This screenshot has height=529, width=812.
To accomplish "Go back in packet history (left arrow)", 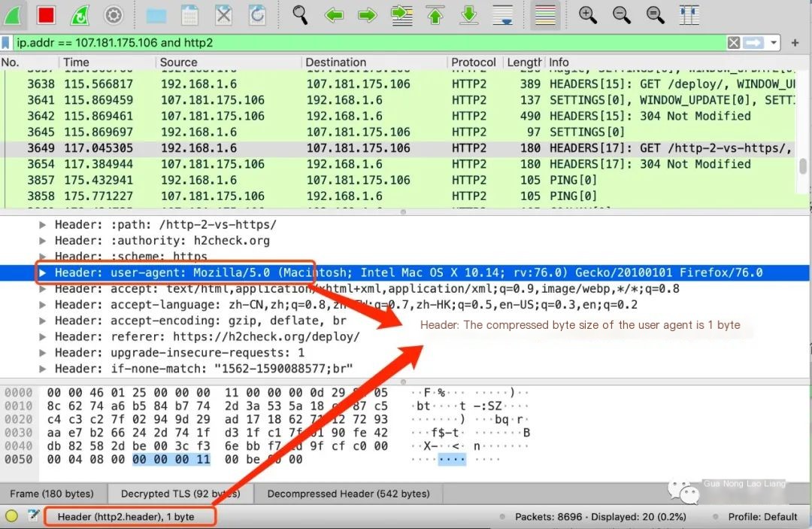I will 334,15.
